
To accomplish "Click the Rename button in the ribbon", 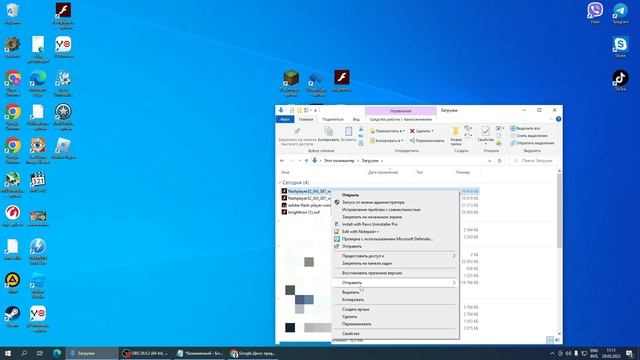I will pyautogui.click(x=427, y=140).
